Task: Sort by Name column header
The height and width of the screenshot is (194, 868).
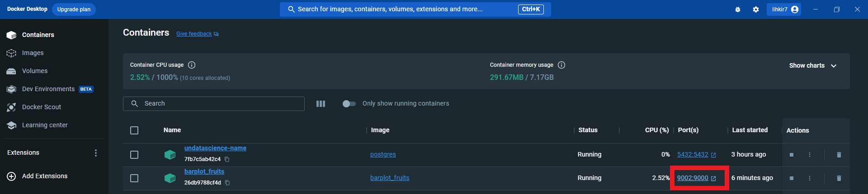Action: click(172, 130)
